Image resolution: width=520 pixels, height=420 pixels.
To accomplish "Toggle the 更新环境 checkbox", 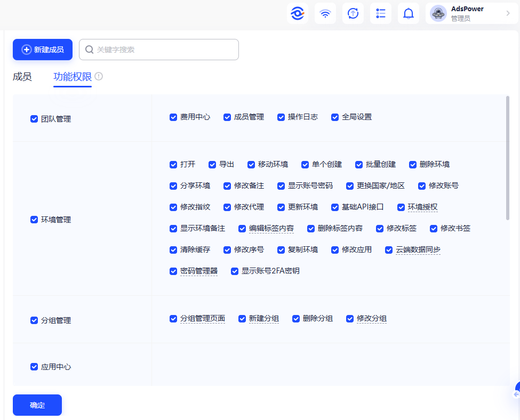I will click(x=281, y=207).
